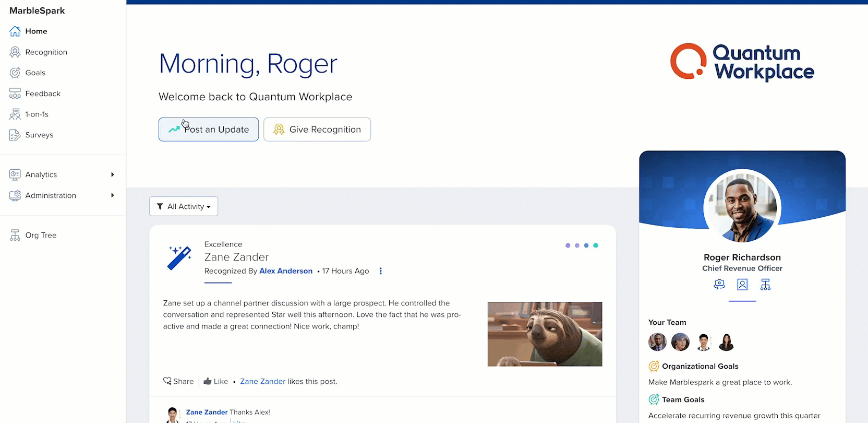The height and width of the screenshot is (423, 868).
Task: Select the 1-on-1s sidebar icon
Action: (15, 114)
